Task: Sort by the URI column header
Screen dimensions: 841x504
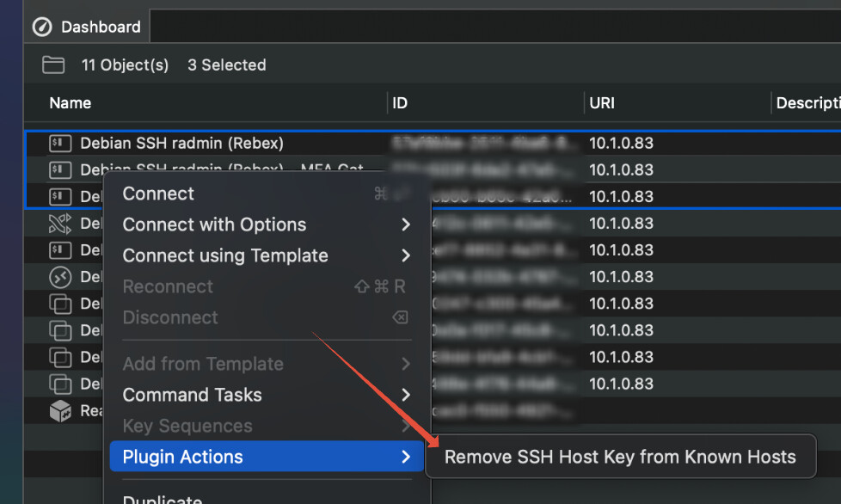Action: point(601,103)
